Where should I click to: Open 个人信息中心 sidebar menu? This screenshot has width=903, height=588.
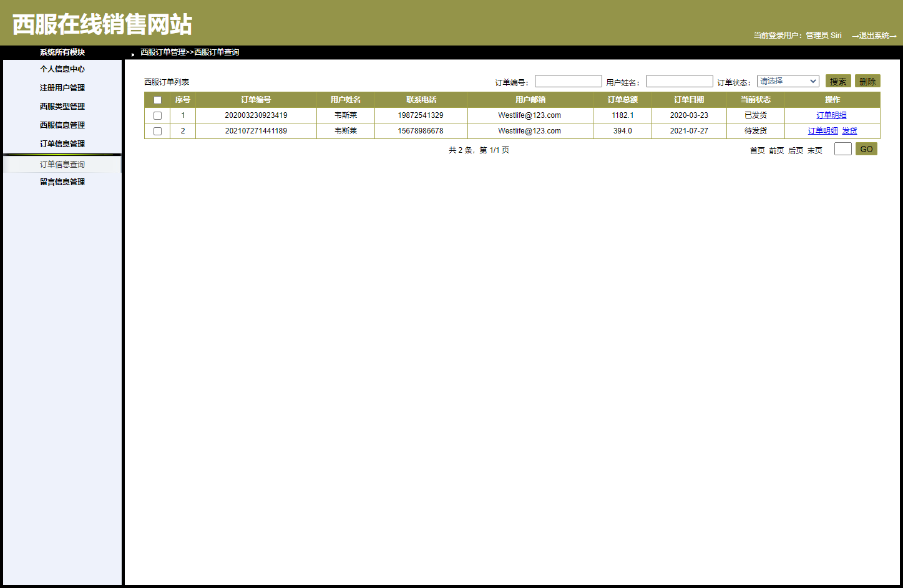[62, 69]
